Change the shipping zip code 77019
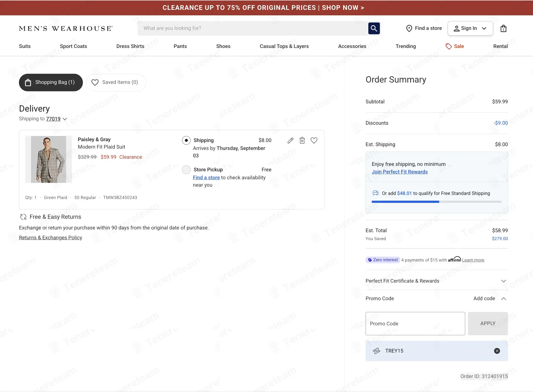The height and width of the screenshot is (392, 533). [53, 119]
